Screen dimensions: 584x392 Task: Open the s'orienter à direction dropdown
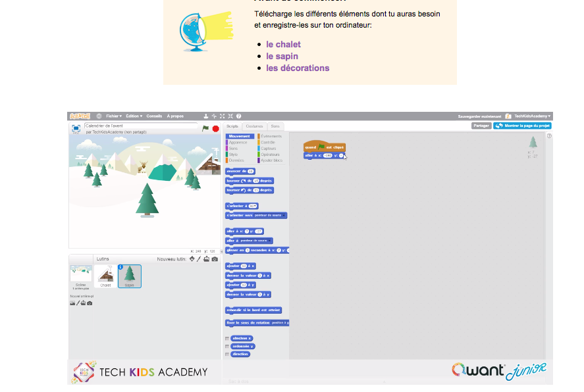point(253,206)
